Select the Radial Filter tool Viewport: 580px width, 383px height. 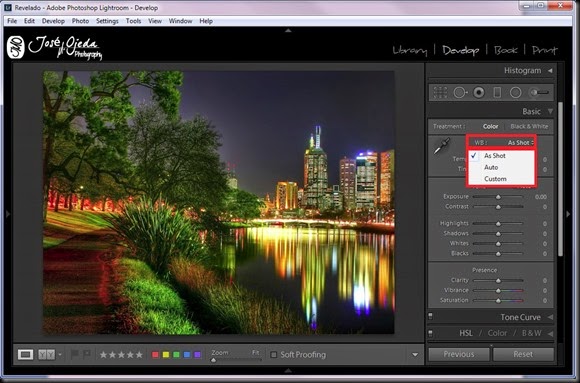pos(515,93)
